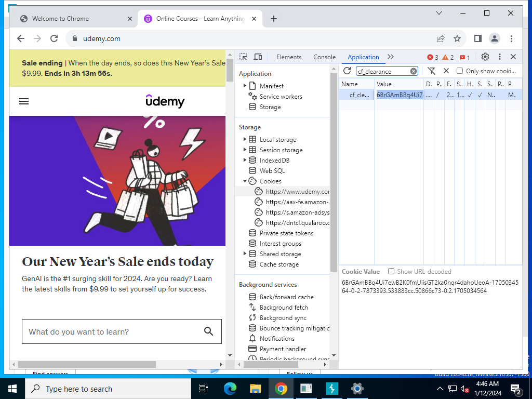532x399 pixels.
Task: Enable Only show cookies with an issue
Action: point(460,71)
